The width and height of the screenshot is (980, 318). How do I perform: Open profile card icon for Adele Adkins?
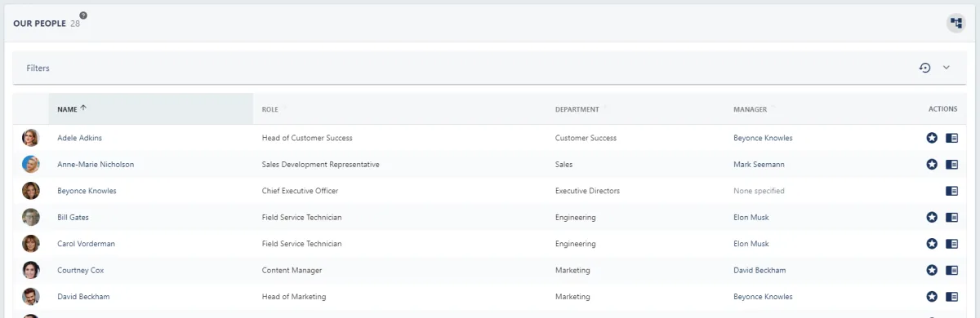click(951, 138)
